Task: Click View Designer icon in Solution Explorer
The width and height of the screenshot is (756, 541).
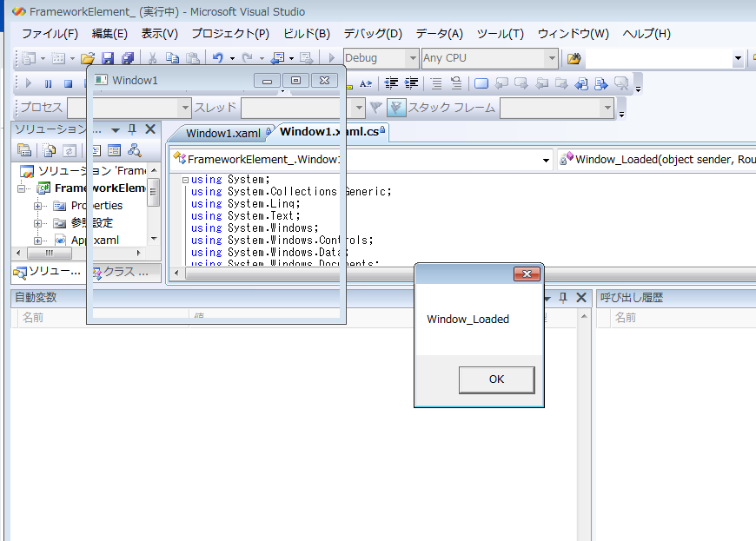Action: click(x=114, y=150)
